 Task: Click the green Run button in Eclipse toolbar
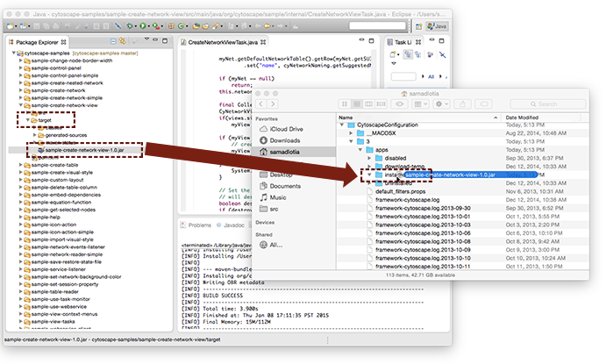[x=143, y=26]
